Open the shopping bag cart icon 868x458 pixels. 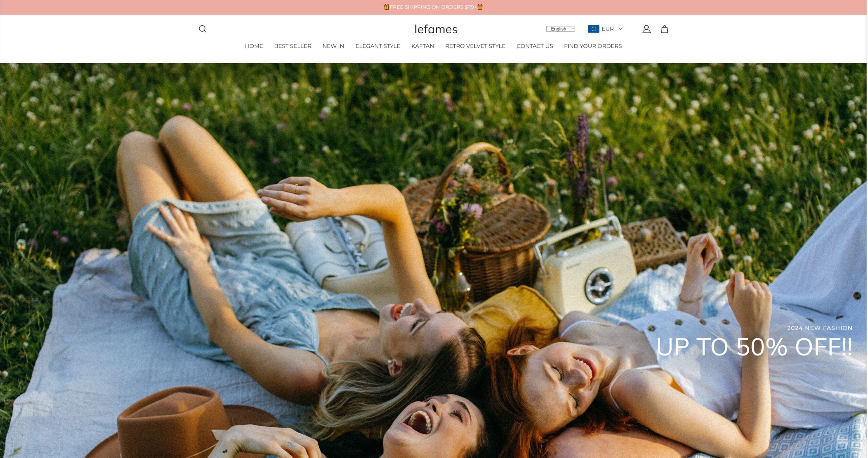[x=665, y=29]
